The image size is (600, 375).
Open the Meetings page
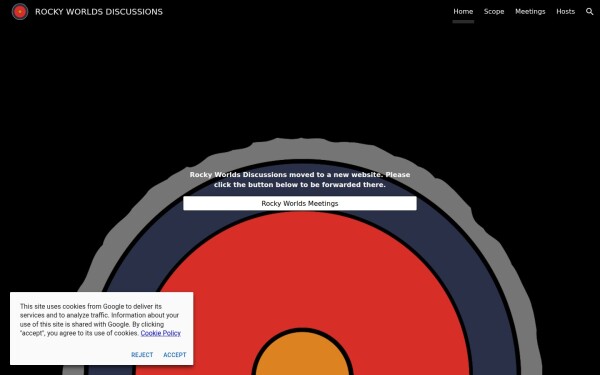click(530, 11)
